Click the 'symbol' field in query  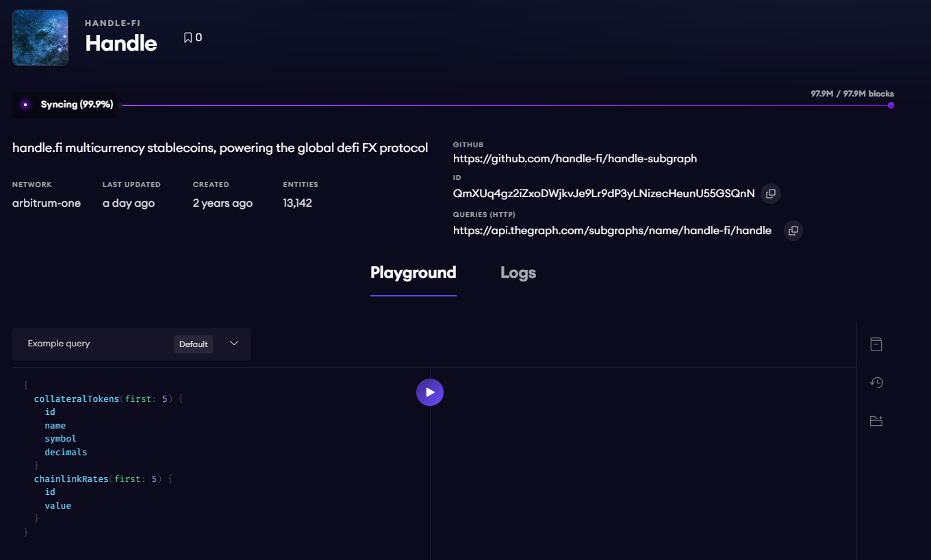click(60, 439)
